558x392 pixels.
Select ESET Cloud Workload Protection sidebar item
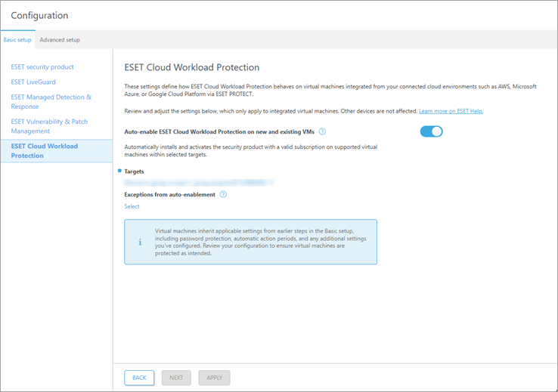tap(57, 151)
